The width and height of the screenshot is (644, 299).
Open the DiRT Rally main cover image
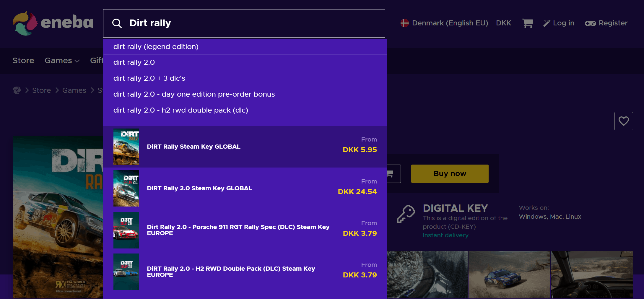coord(58,217)
